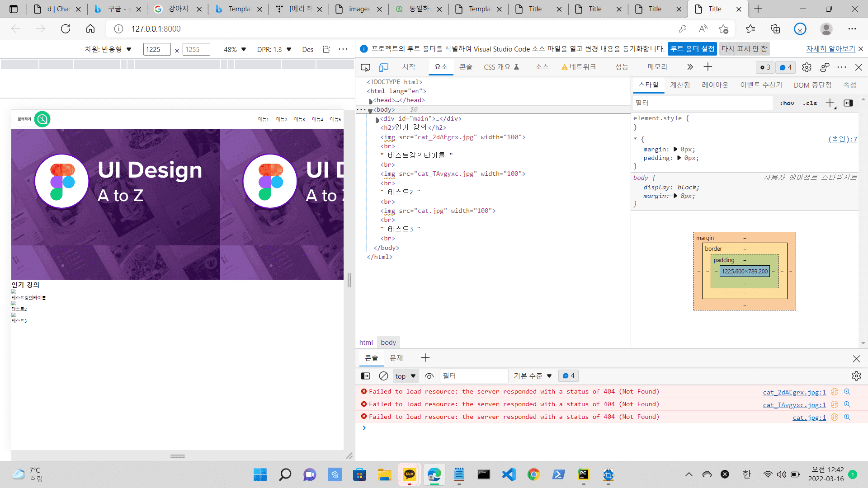The height and width of the screenshot is (488, 868).
Task: Toggle the console sidebar panel icon
Action: pyautogui.click(x=365, y=376)
